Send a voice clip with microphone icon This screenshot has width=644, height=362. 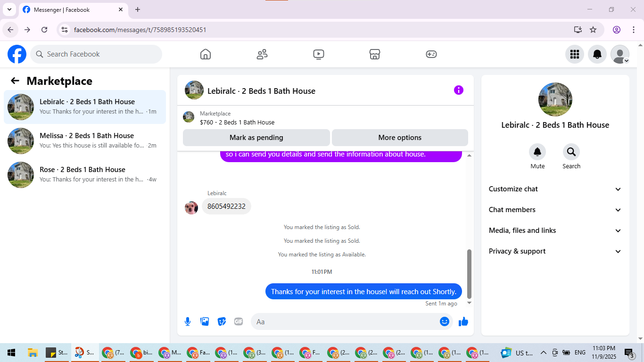tap(188, 321)
